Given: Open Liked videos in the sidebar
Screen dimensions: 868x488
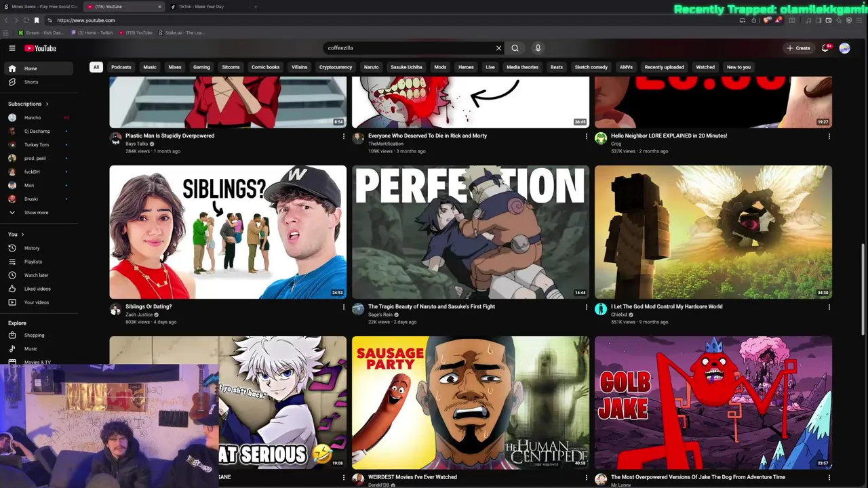Looking at the screenshot, I should coord(39,289).
